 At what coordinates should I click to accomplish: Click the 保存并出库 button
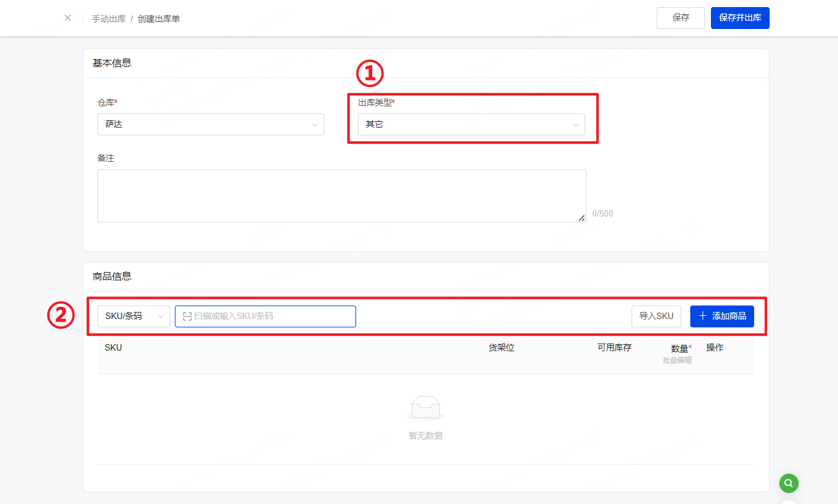[x=739, y=18]
